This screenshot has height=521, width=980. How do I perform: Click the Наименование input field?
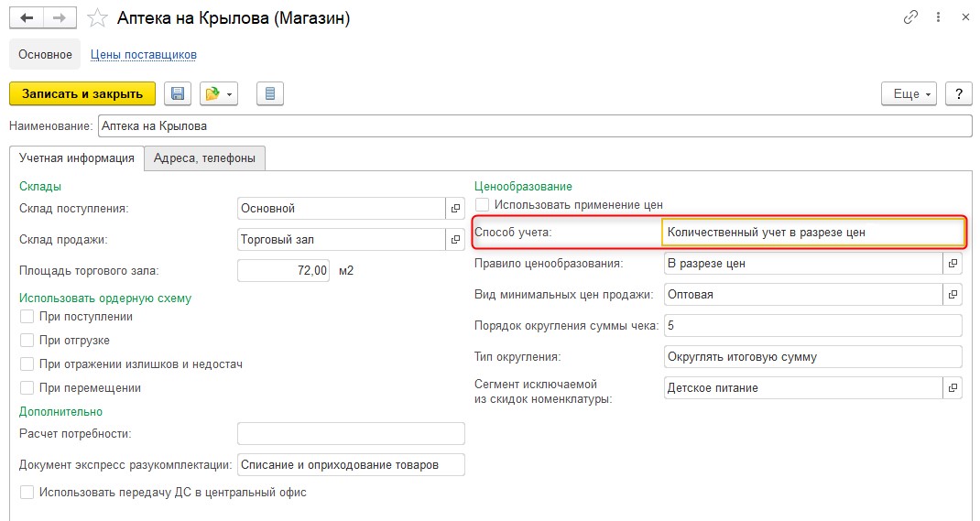535,126
